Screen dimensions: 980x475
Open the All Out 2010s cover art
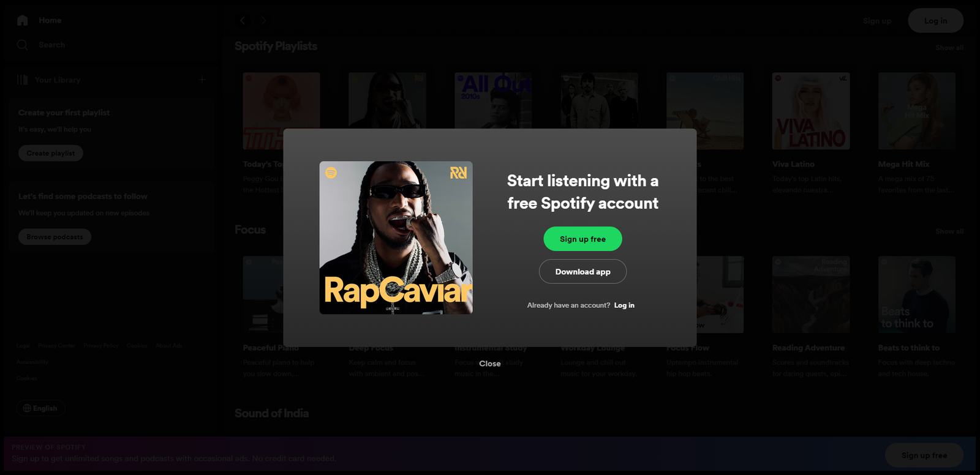tap(493, 100)
